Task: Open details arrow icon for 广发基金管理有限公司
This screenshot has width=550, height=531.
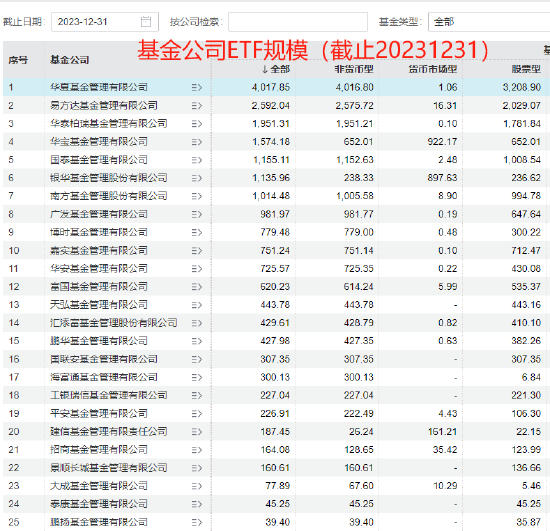Action: [x=197, y=214]
